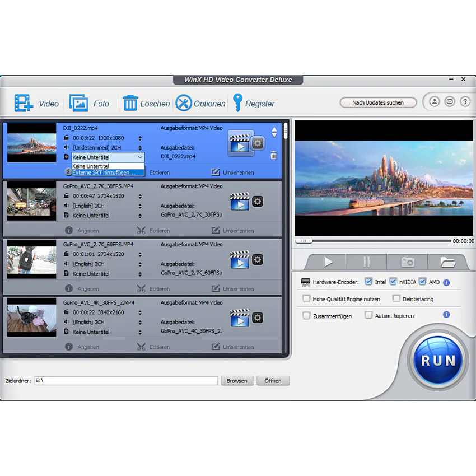
Task: Change subtitle stepper for GoPro_AVC_2.7K_60FPS.MP4
Action: coord(140,274)
